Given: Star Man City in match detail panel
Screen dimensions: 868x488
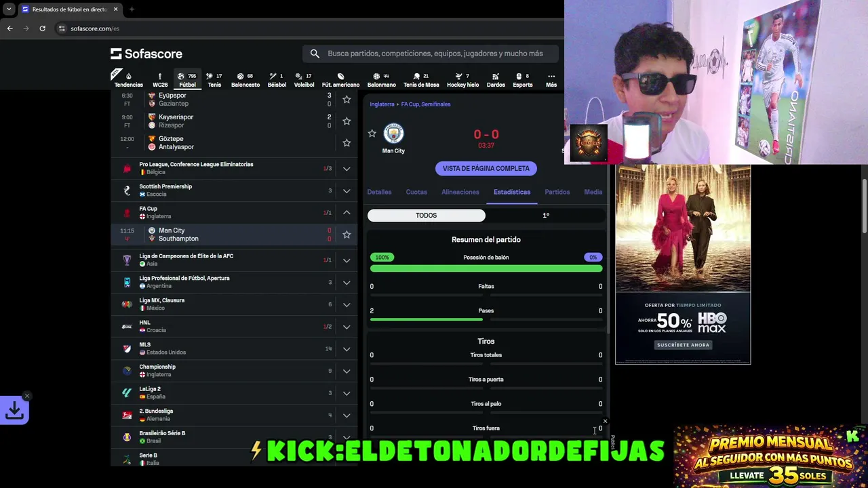Looking at the screenshot, I should point(372,134).
